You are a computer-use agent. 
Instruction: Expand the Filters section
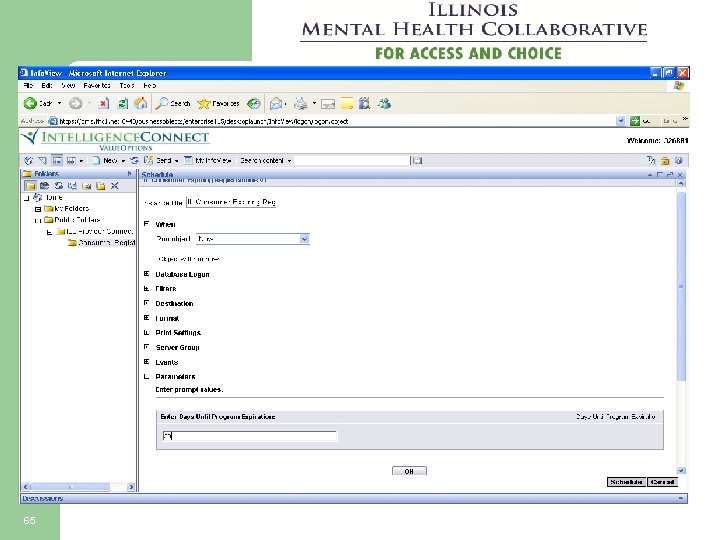tap(146, 288)
